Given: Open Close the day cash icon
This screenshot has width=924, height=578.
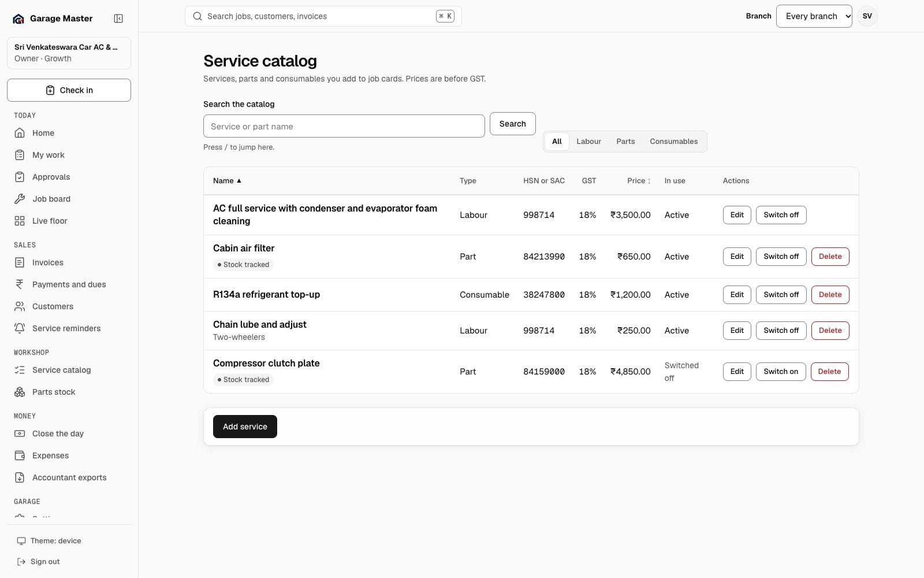Looking at the screenshot, I should 20,433.
